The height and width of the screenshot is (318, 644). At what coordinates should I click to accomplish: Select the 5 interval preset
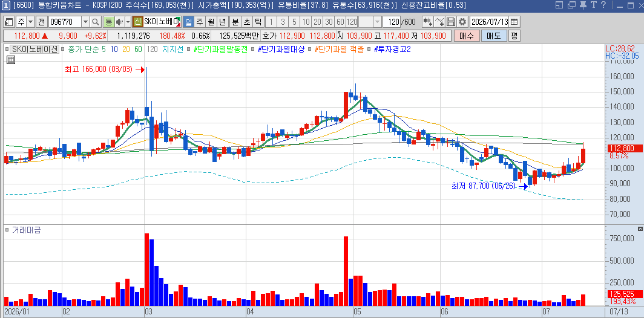(x=295, y=22)
